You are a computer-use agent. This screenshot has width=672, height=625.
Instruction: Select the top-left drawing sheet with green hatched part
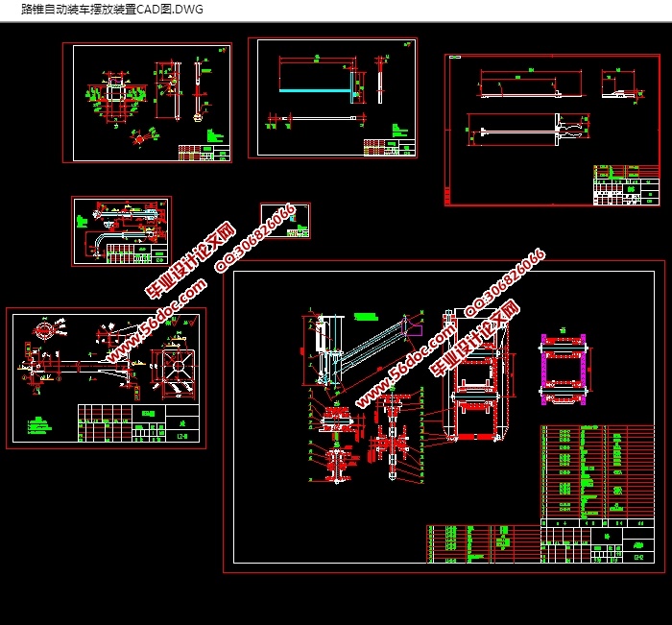click(x=148, y=103)
